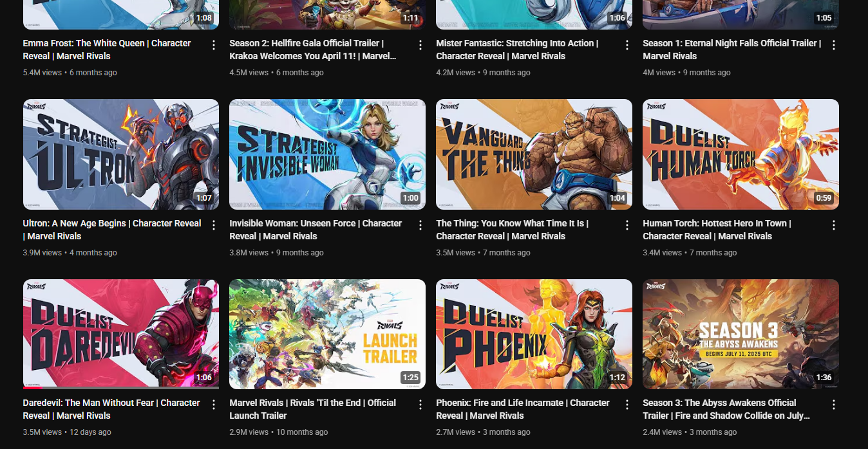Open title link Emma Frost: The White Queen
Screen dimensions: 868x449
click(x=107, y=50)
